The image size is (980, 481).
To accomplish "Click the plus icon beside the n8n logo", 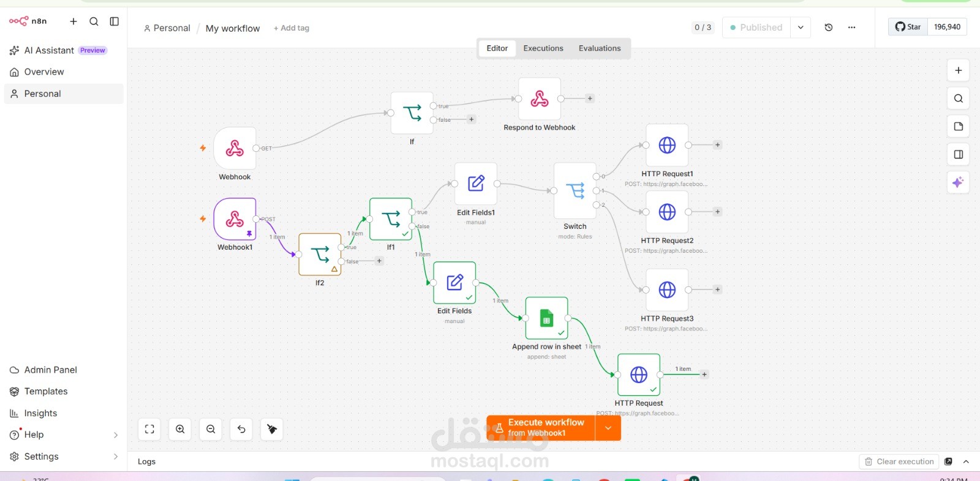I will (73, 21).
